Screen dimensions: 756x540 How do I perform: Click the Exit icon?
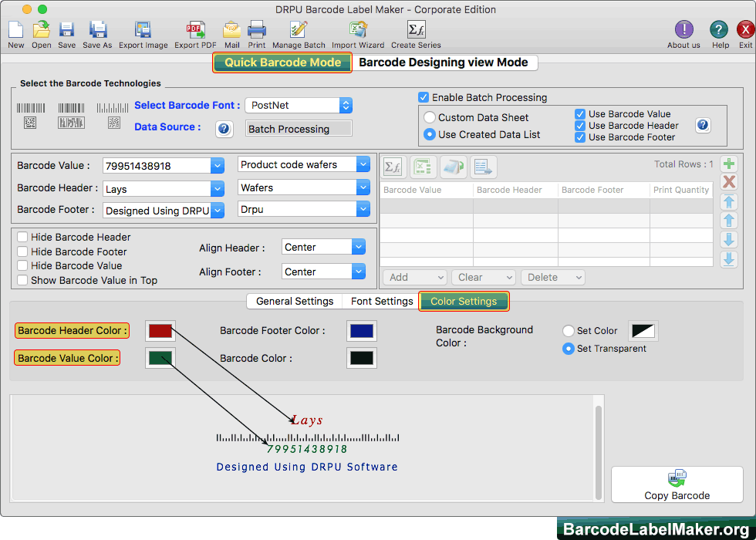(745, 30)
